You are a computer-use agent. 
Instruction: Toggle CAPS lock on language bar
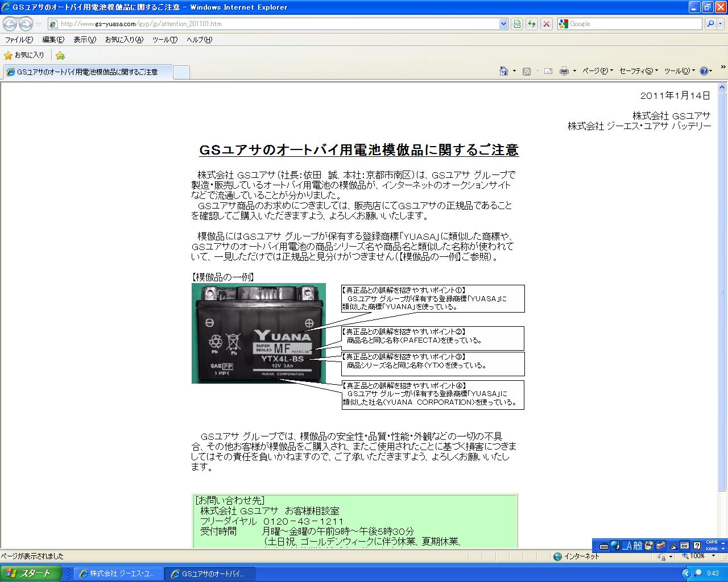(712, 543)
